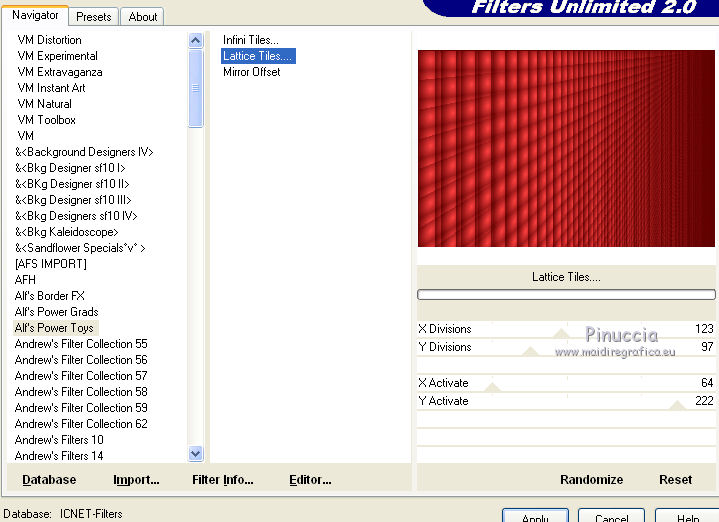
Task: Select VM Extravaganza category
Action: click(60, 72)
